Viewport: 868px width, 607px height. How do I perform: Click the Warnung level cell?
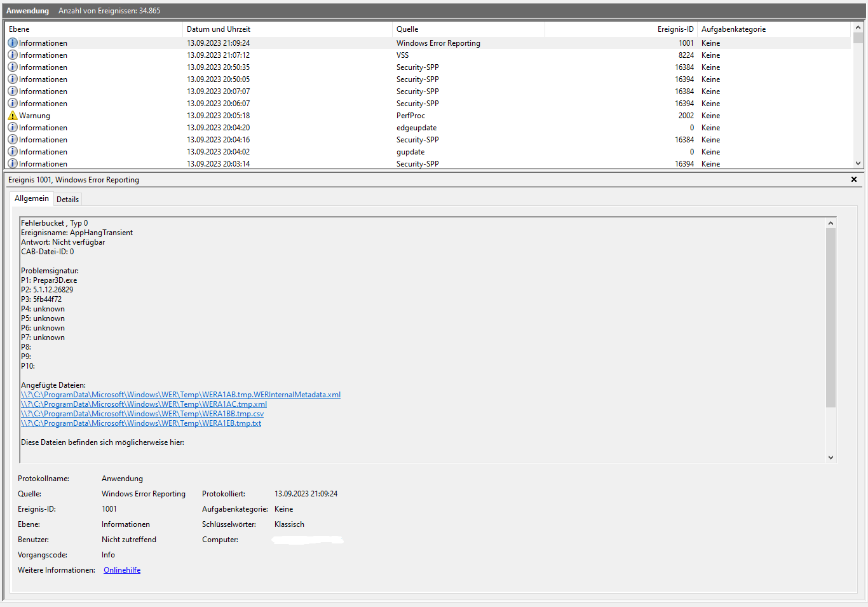pos(34,116)
